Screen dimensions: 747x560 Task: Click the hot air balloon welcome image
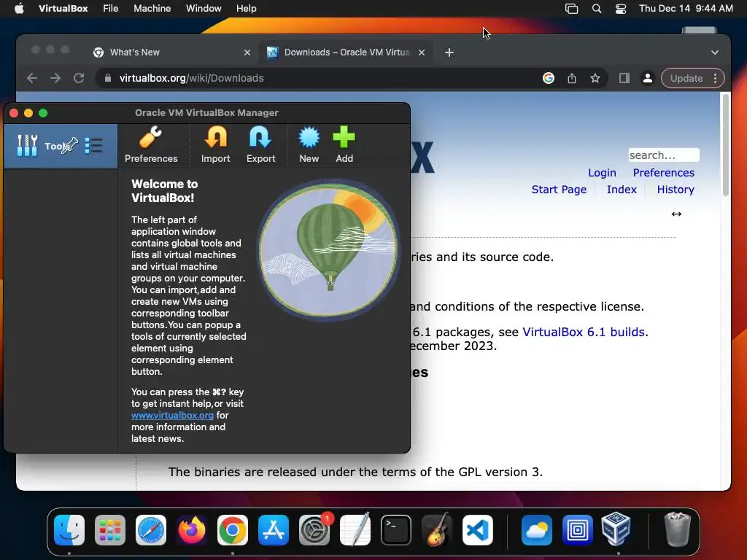(328, 249)
